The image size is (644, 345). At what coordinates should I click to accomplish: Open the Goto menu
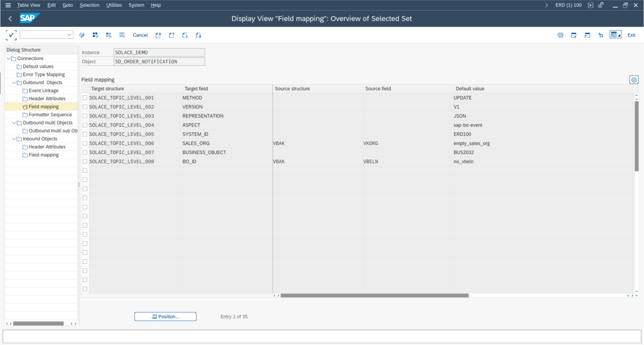point(68,5)
